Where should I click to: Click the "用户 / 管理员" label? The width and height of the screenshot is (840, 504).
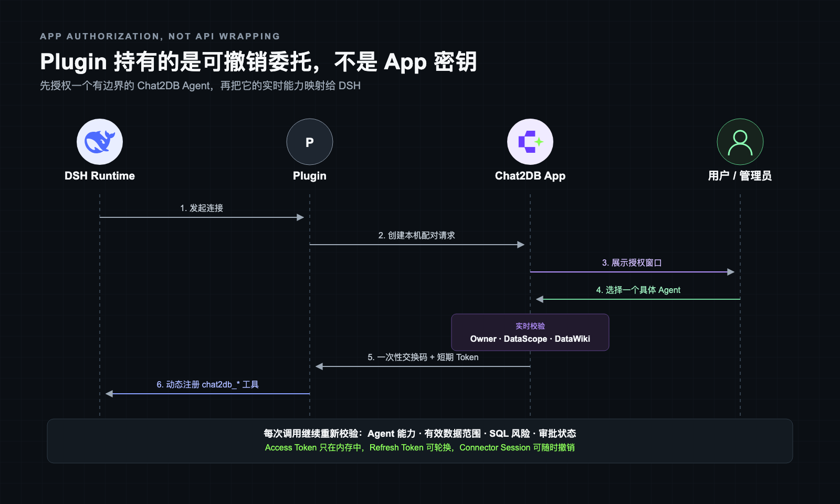[x=740, y=176]
